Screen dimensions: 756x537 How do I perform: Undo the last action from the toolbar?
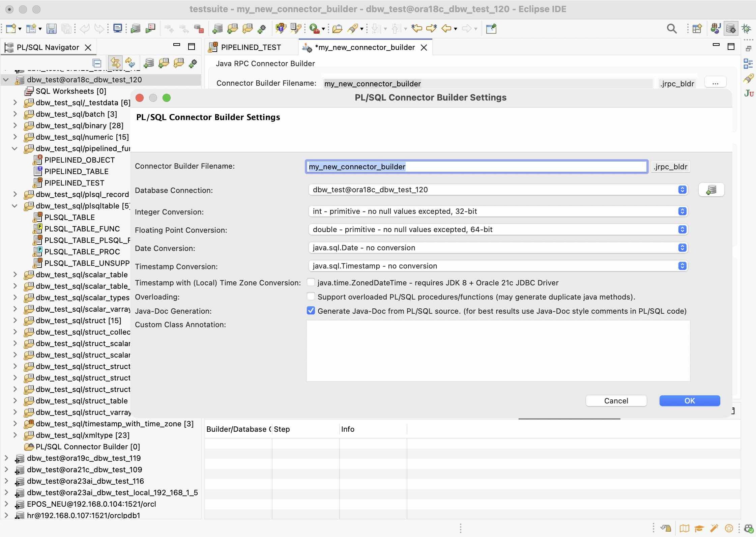coord(85,28)
